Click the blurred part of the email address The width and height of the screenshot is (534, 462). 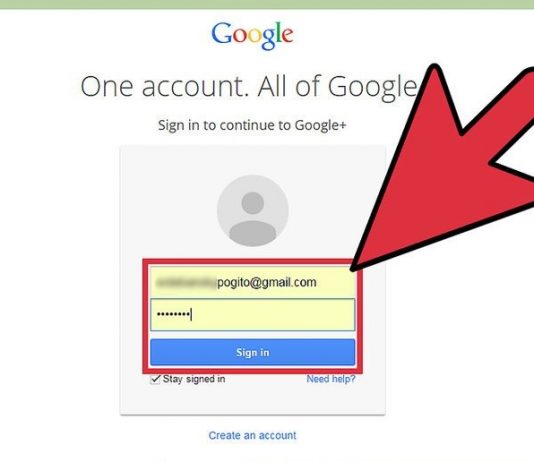pos(186,282)
